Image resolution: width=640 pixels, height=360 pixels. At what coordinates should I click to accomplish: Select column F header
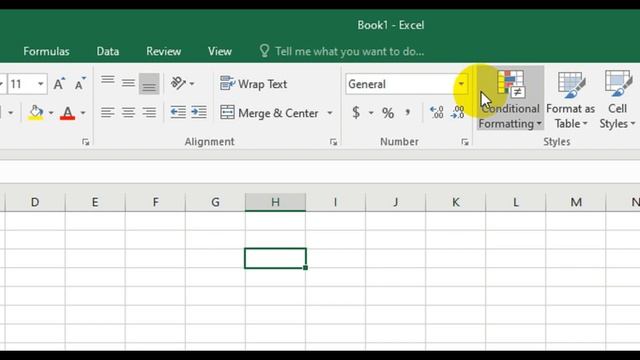tap(155, 202)
